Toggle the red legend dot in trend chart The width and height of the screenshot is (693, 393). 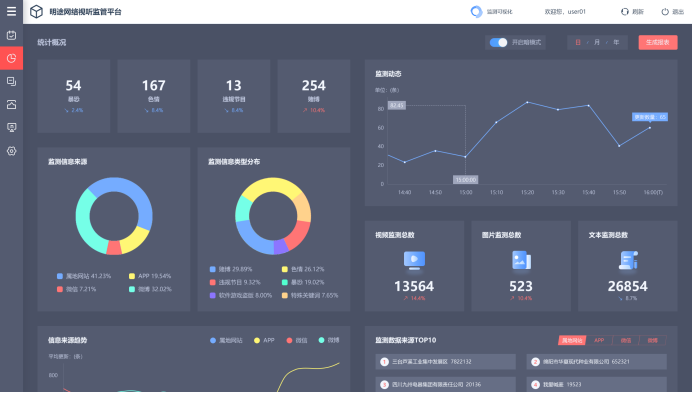point(289,340)
